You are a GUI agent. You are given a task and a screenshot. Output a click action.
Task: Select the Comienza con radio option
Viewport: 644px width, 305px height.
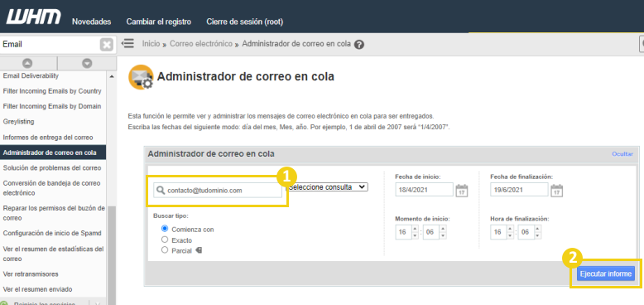[165, 229]
